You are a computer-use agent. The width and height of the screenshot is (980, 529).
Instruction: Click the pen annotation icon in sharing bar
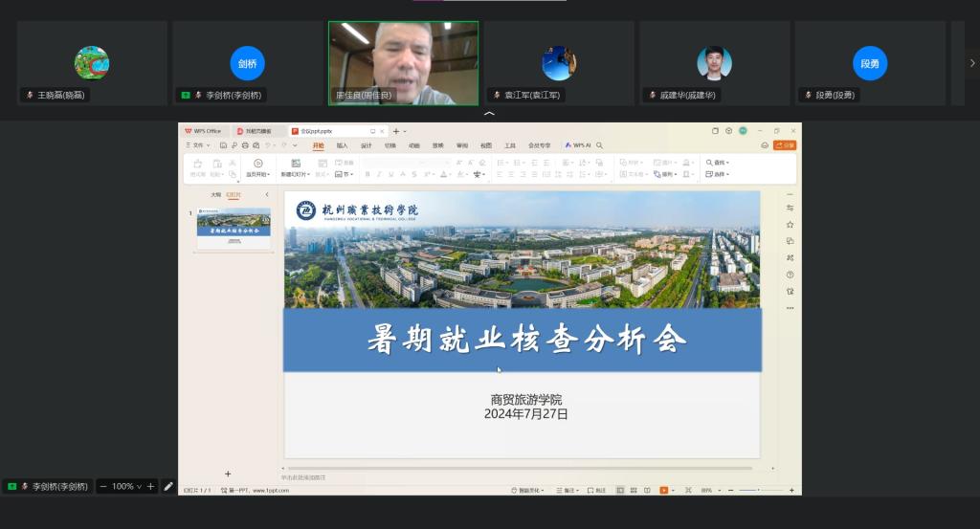(x=168, y=486)
